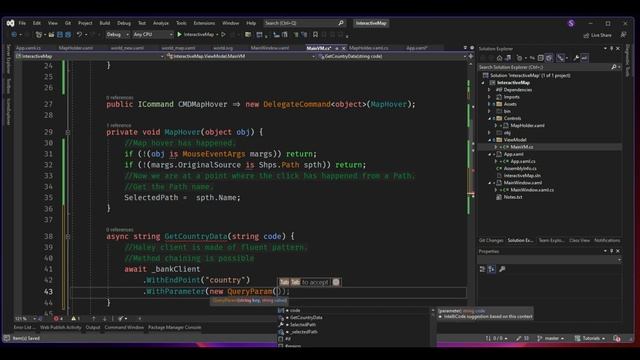The height and width of the screenshot is (360, 640).
Task: Collapse the ViewModel folder
Action: point(489,140)
